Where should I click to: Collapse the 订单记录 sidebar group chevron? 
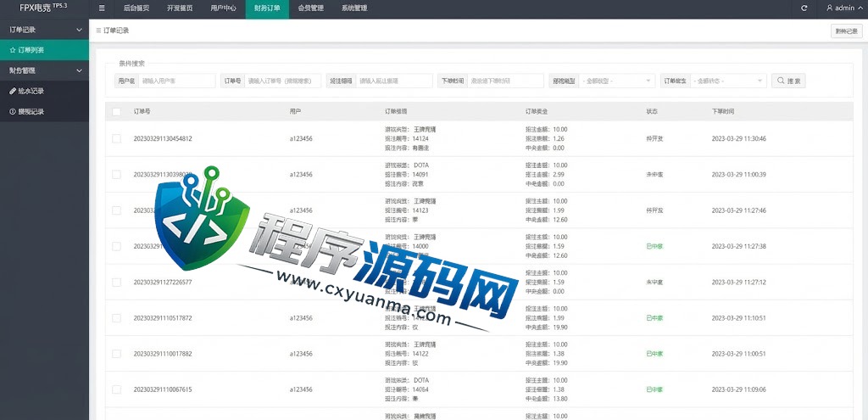click(79, 30)
